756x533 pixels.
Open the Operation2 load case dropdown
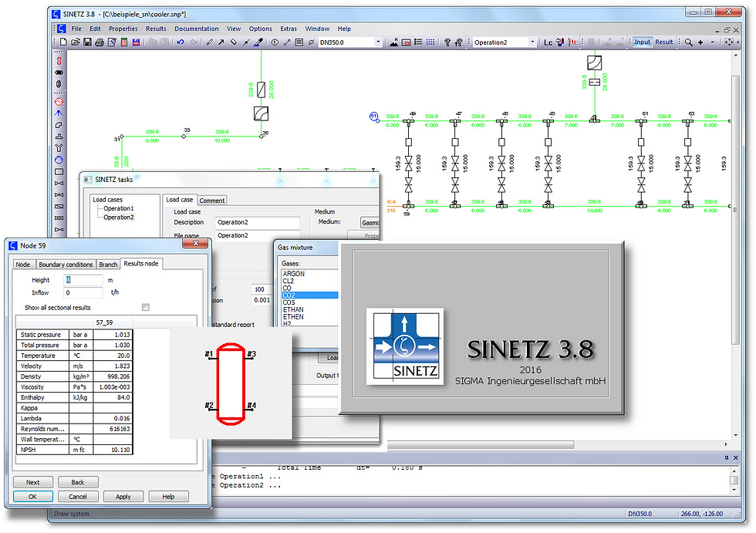[x=532, y=42]
